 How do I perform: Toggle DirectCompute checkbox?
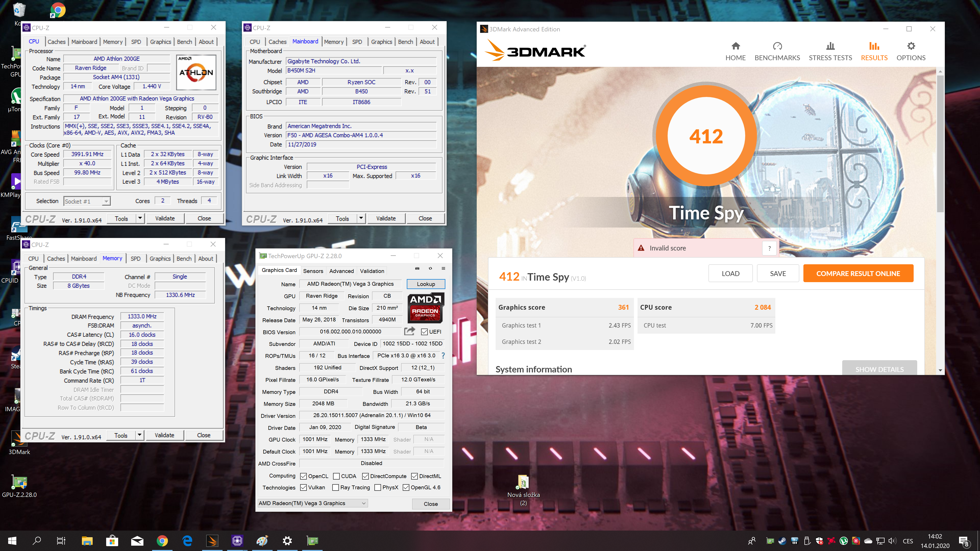(365, 476)
